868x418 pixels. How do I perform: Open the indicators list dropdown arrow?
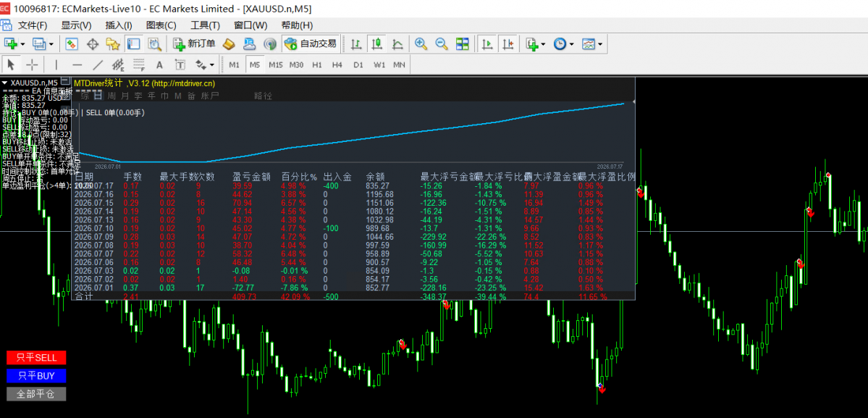click(543, 43)
